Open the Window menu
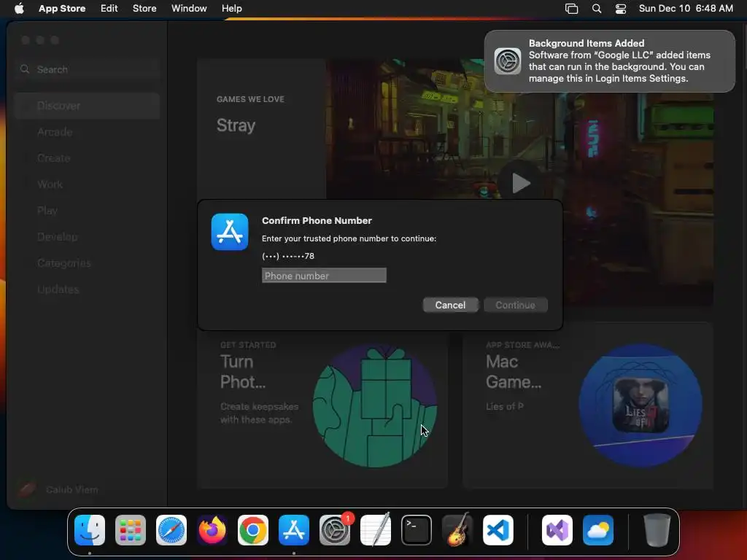The image size is (747, 560). [x=189, y=8]
